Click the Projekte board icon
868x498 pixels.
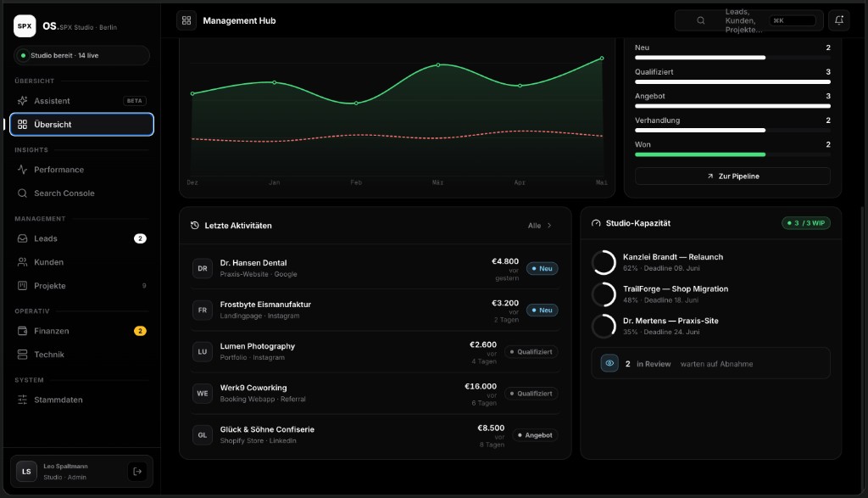click(22, 286)
